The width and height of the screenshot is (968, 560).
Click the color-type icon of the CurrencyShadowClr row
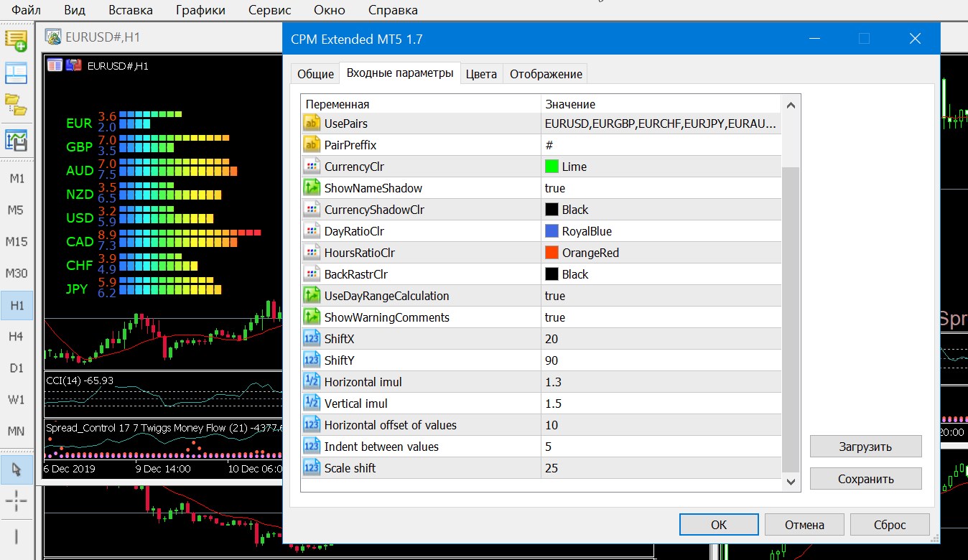tap(312, 210)
